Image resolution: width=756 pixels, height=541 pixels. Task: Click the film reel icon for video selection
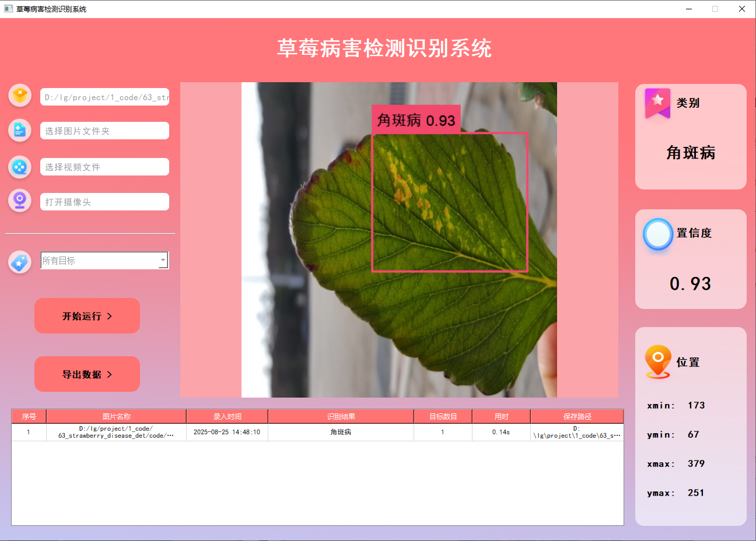[x=19, y=167]
